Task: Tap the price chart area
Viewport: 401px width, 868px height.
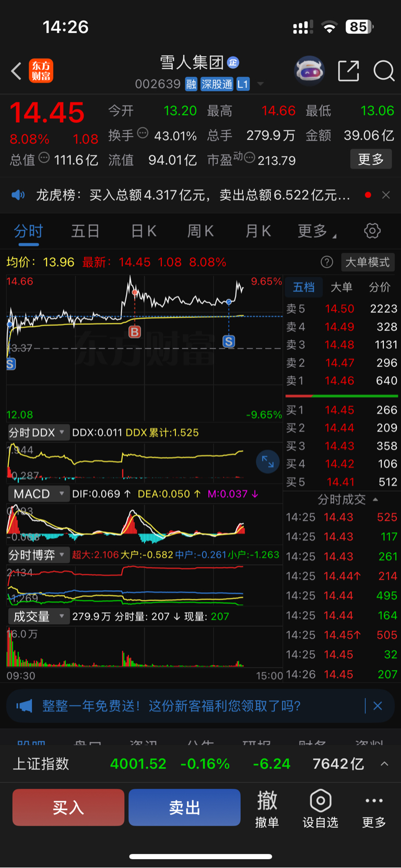Action: tap(144, 348)
